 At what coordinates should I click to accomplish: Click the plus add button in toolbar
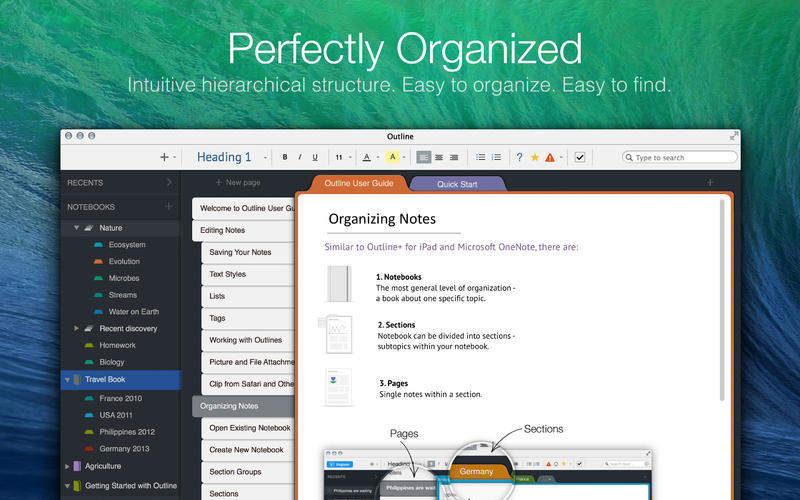click(x=164, y=157)
